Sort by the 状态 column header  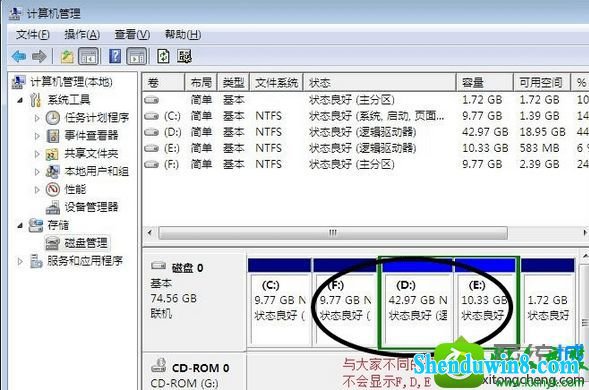pos(379,82)
